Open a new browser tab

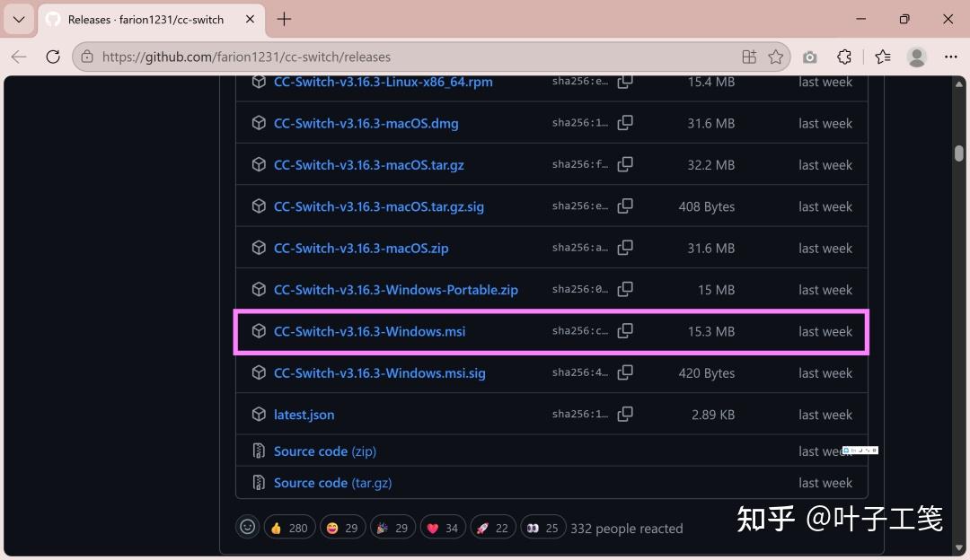[x=284, y=19]
